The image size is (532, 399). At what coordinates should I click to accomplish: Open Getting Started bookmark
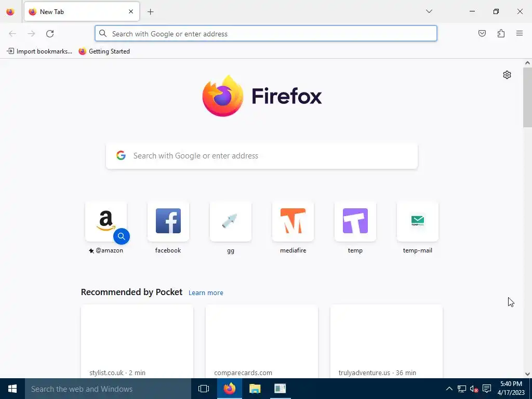(x=104, y=51)
